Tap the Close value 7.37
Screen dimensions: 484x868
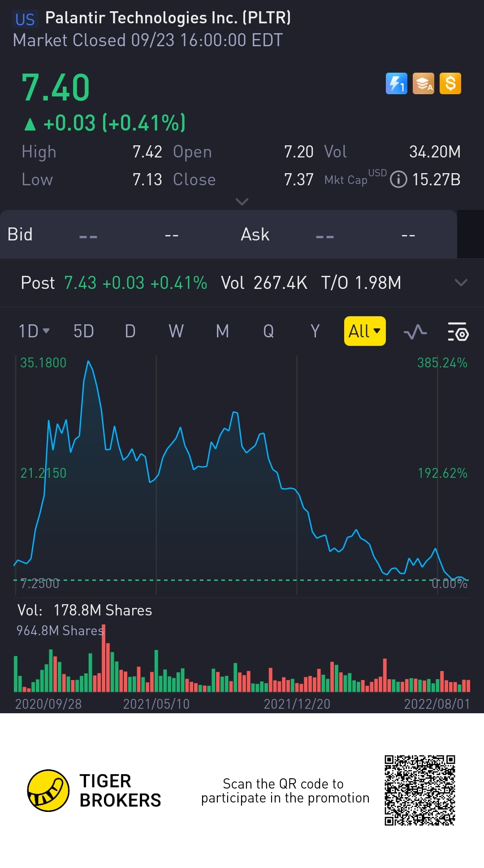click(299, 179)
